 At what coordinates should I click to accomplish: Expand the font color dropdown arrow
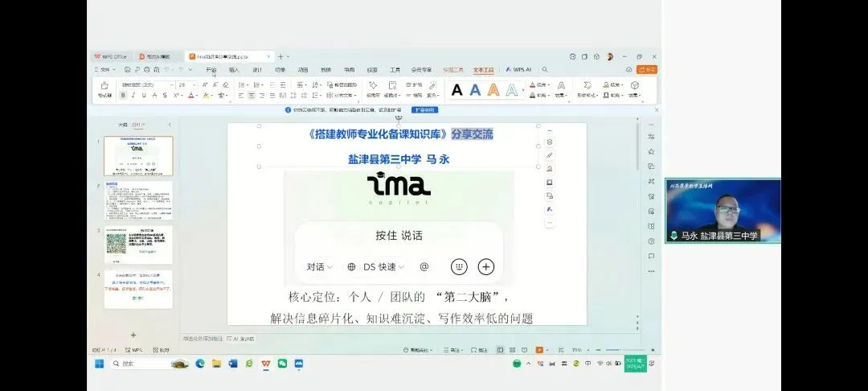pyautogui.click(x=197, y=96)
